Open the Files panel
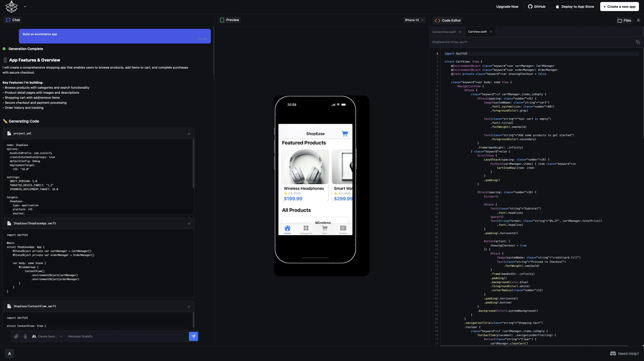The height and width of the screenshot is (361, 644). coord(624,20)
